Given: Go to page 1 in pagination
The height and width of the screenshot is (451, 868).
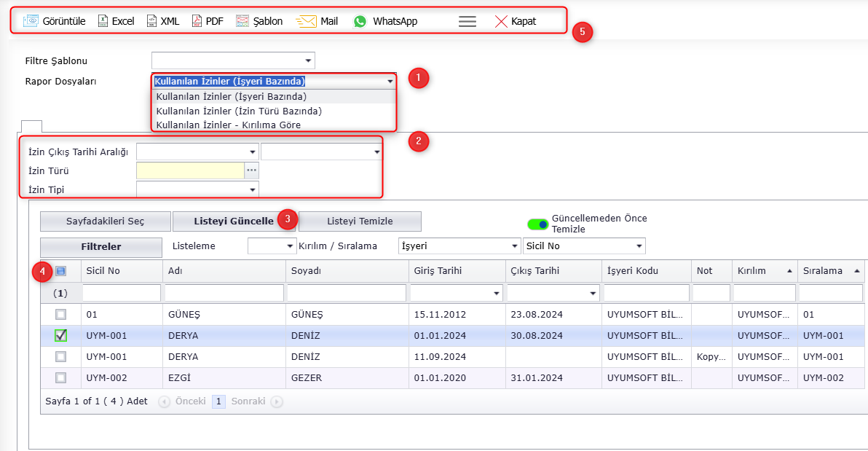Looking at the screenshot, I should [x=218, y=401].
